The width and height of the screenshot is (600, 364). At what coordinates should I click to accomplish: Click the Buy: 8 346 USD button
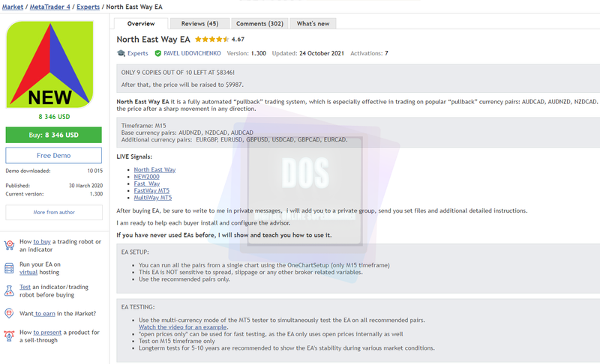click(53, 135)
